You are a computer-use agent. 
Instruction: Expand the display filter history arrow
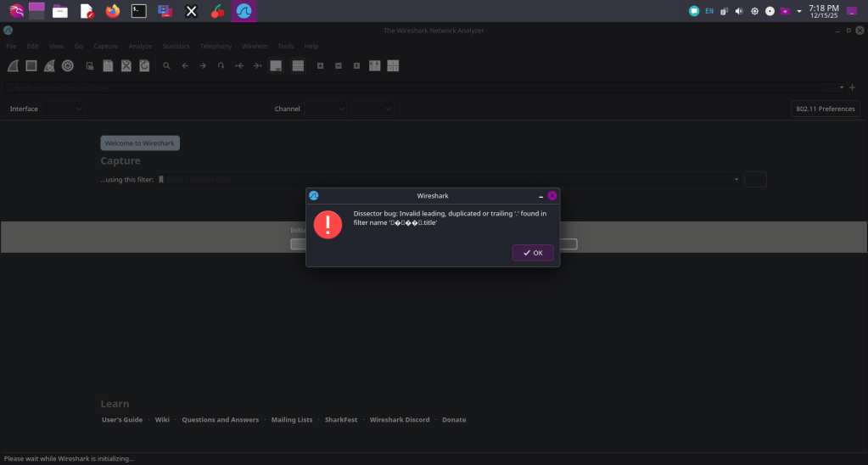(842, 87)
